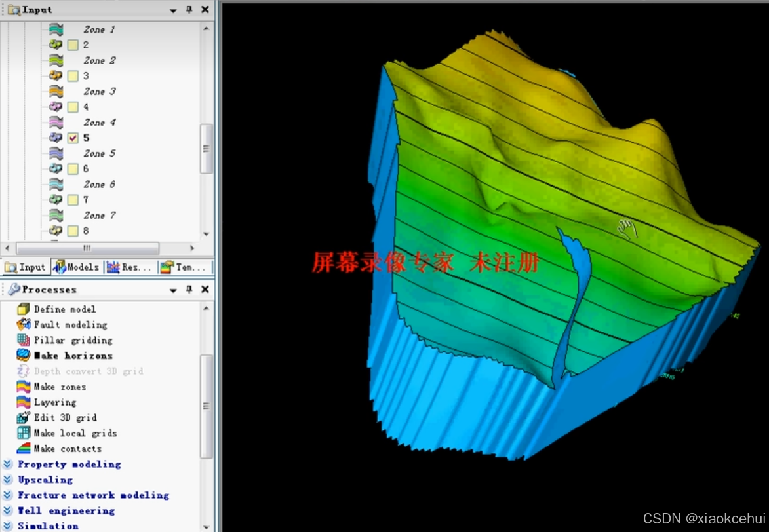Uncheck the horizon 5 checkbox
769x532 pixels.
(73, 138)
